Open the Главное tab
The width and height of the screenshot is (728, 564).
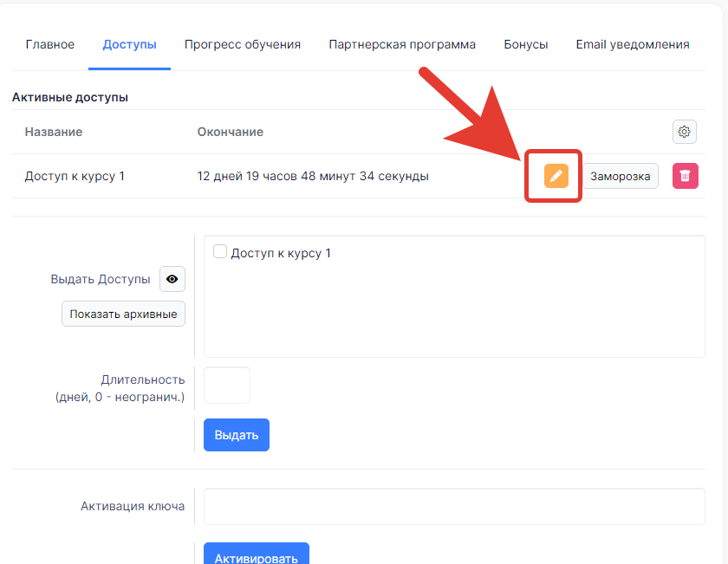pos(50,44)
